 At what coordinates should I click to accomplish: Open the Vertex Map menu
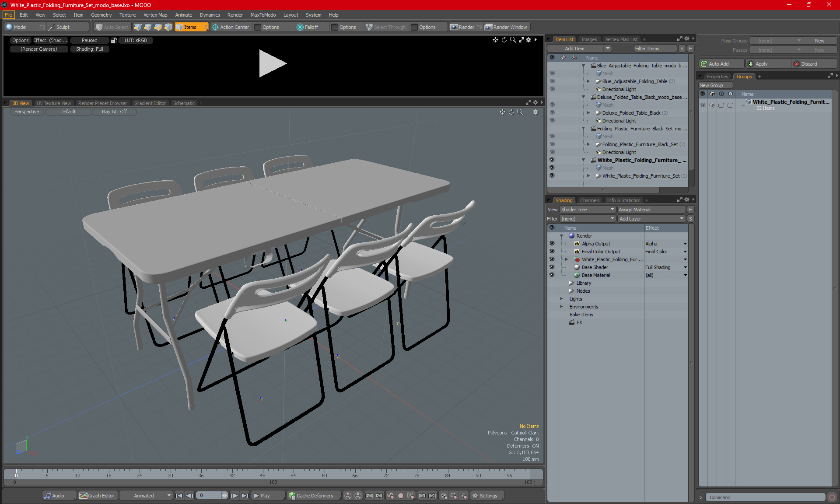tap(155, 15)
